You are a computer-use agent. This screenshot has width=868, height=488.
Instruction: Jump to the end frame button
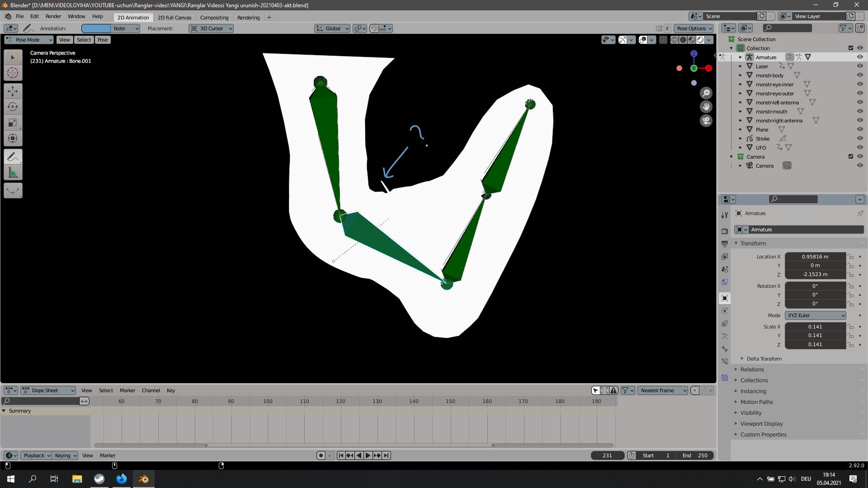(x=387, y=455)
